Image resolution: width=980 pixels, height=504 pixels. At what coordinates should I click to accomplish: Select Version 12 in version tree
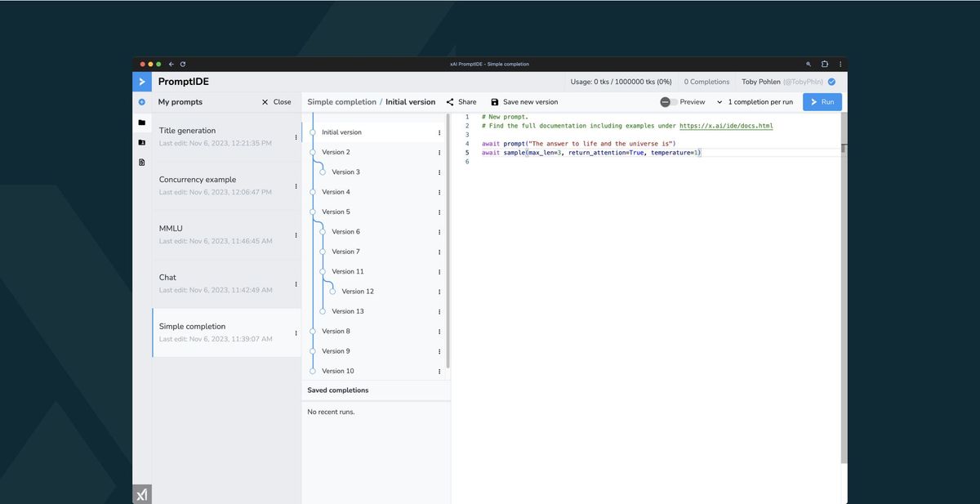click(358, 292)
